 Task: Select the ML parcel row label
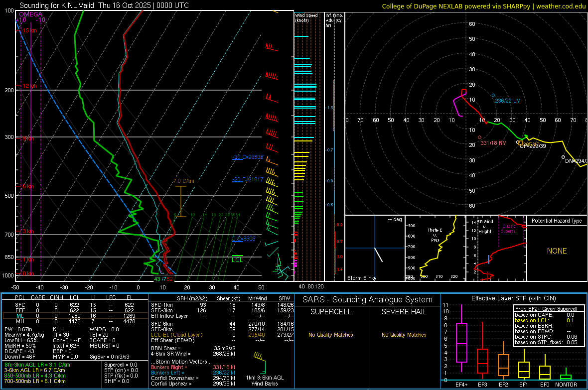[x=20, y=316]
